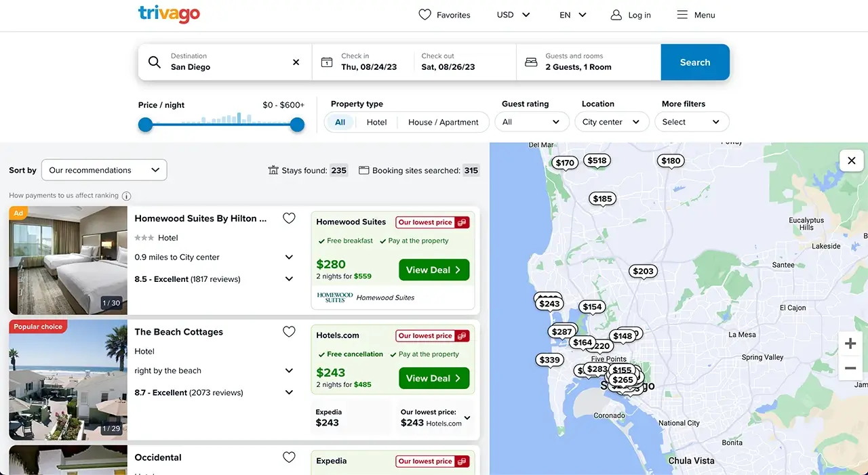Click the right price slider handle

tap(297, 125)
